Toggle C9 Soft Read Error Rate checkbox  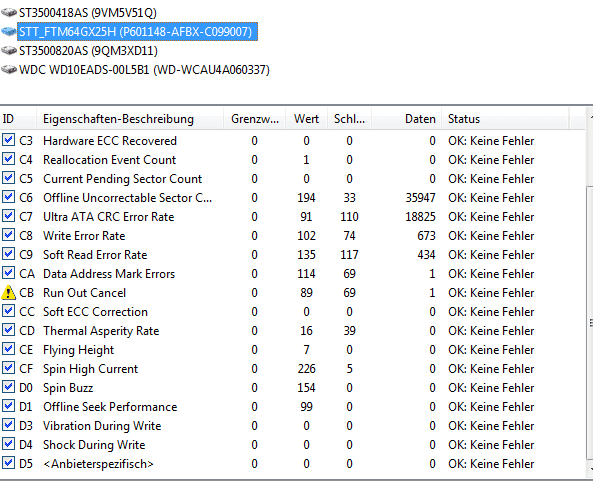coord(8,254)
